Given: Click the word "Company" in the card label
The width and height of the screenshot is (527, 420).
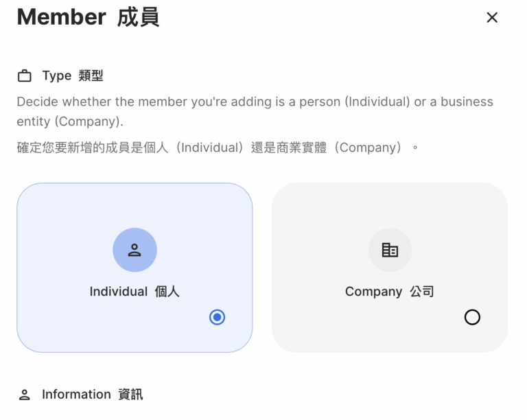Looking at the screenshot, I should (373, 292).
